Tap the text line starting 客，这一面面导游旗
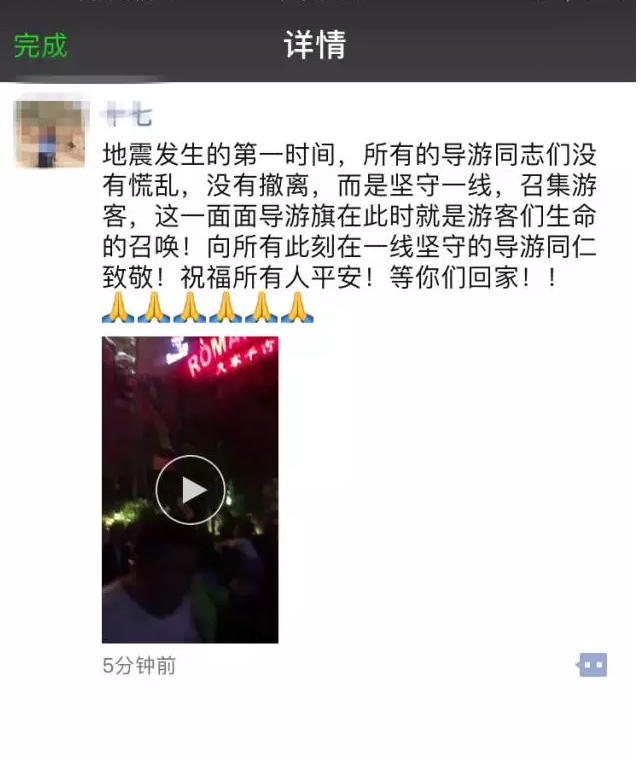 tap(349, 216)
